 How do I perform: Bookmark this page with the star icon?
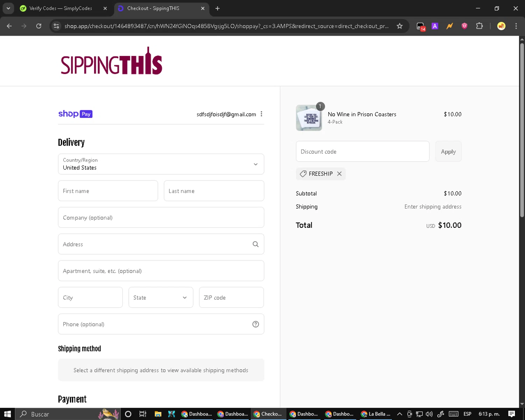point(399,26)
